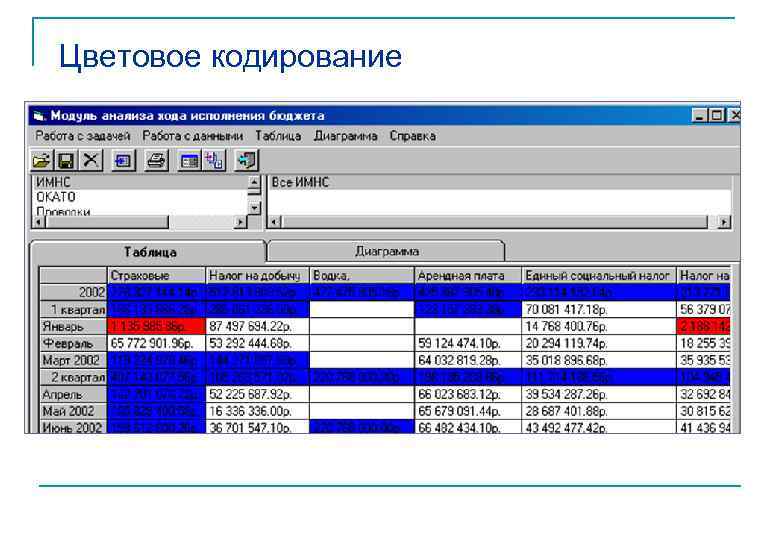Image resolution: width=780 pixels, height=540 pixels.
Task: Click the Налог на добычу column header
Action: pyautogui.click(x=257, y=275)
